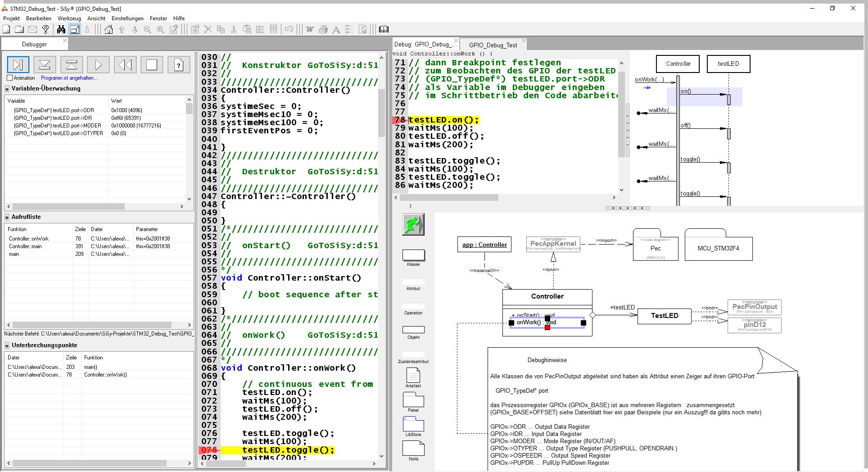The width and height of the screenshot is (868, 472).
Task: Click the run/continue debugger play button
Action: coord(98,65)
